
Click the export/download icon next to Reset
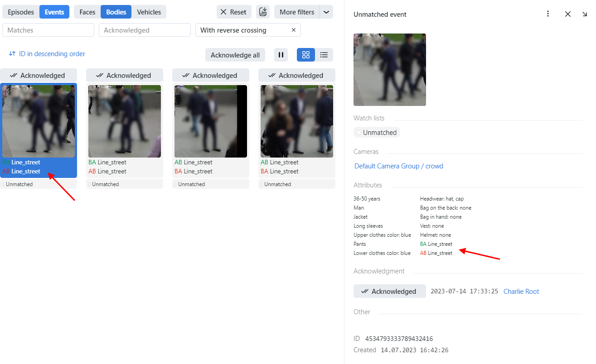pyautogui.click(x=263, y=12)
